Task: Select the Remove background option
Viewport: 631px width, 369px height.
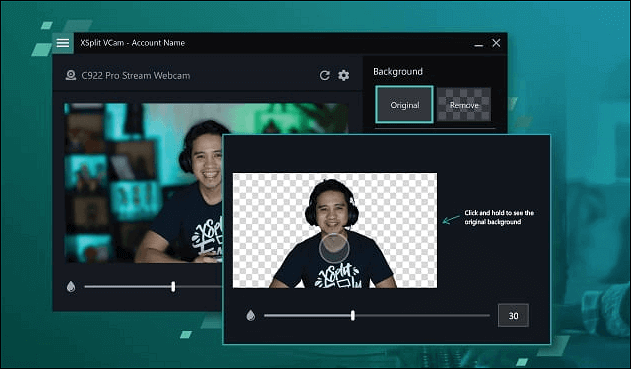Action: click(464, 105)
